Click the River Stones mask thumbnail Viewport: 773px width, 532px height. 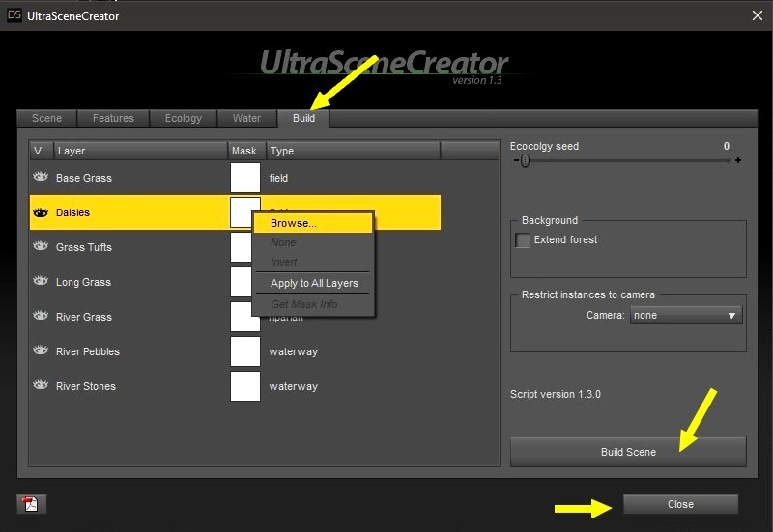245,386
